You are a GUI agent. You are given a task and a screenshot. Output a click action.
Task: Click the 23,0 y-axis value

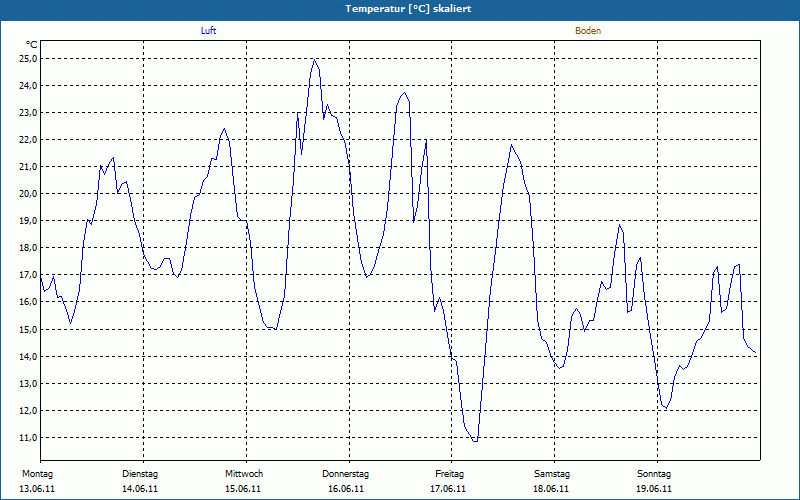tap(28, 113)
